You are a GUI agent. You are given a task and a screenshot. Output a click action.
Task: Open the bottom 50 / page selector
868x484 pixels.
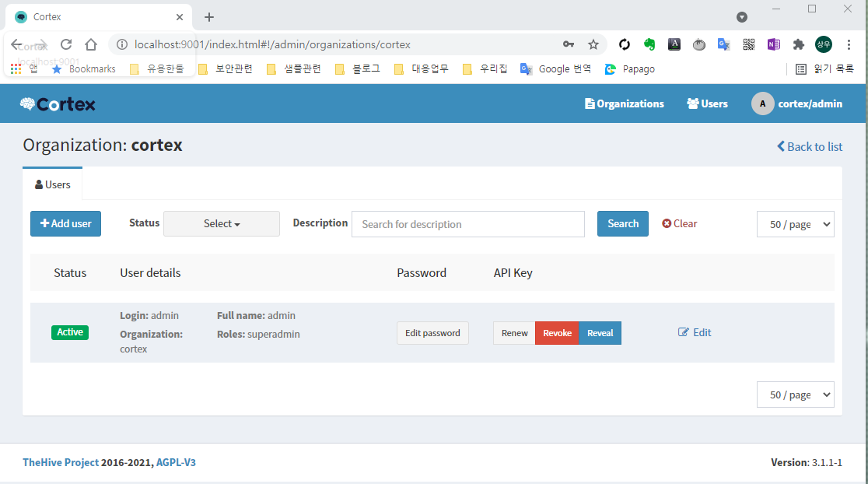click(795, 395)
